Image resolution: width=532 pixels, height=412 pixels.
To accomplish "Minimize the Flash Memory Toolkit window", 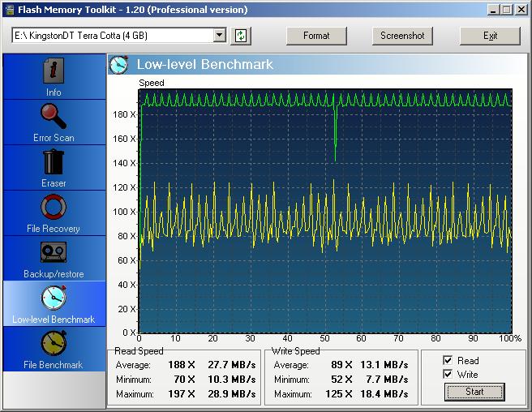I will [494, 10].
